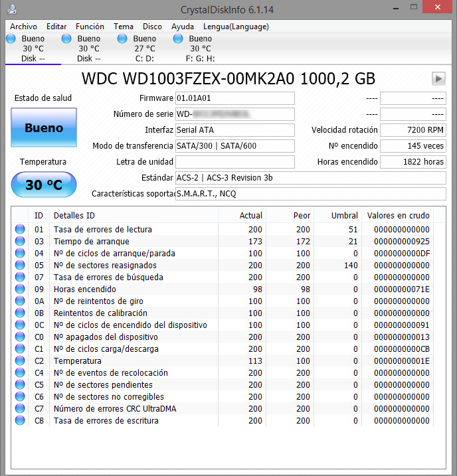Click status icon for ciclos de arranque/parada
This screenshot has height=476, width=457.
point(20,253)
